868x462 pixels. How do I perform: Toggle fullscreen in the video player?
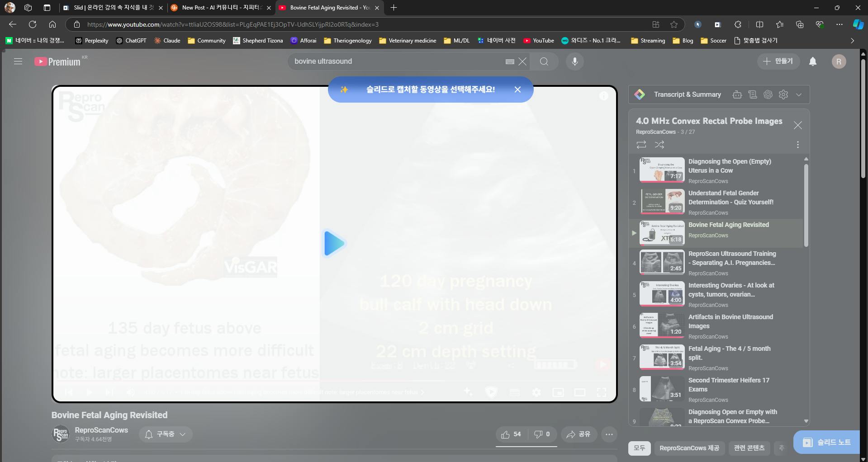coord(602,392)
